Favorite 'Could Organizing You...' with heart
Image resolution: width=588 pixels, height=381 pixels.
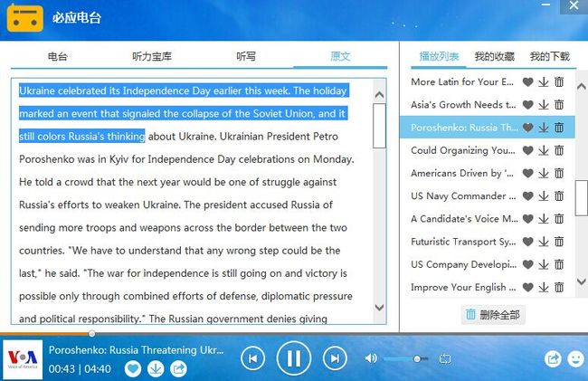click(x=527, y=150)
